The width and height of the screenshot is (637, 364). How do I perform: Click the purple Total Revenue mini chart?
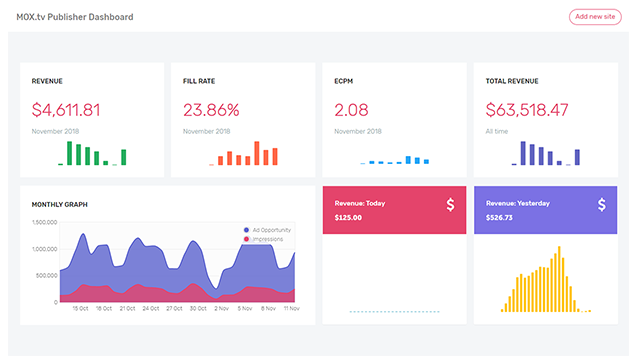(x=546, y=153)
